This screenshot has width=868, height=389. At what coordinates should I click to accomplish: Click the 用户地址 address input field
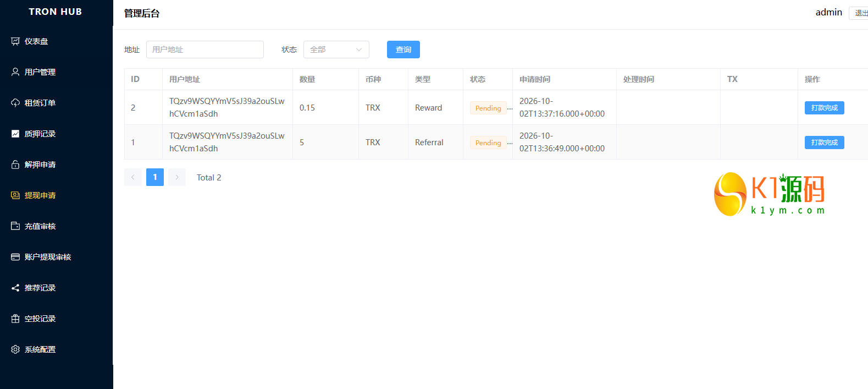(205, 50)
